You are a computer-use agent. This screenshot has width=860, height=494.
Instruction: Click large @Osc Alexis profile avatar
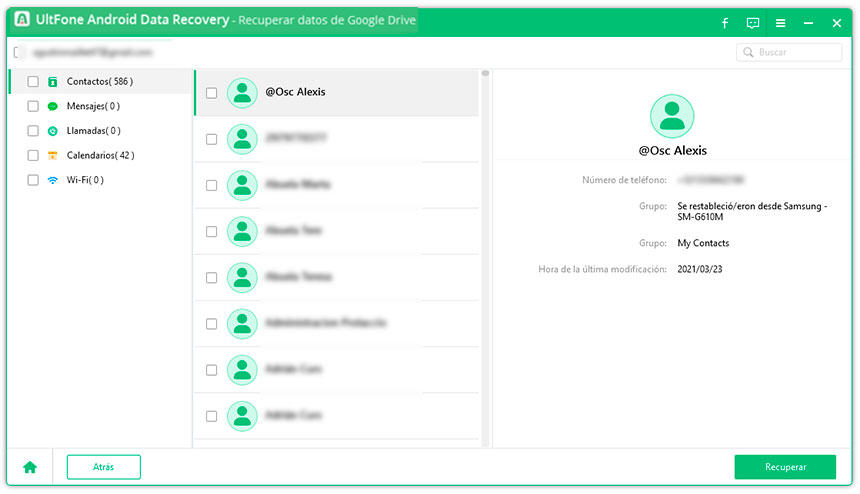672,116
